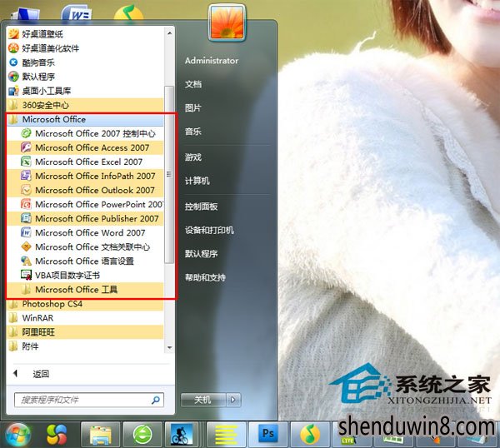500x448 pixels.
Task: Click the programs list scrollbar thumb
Action: point(169,174)
